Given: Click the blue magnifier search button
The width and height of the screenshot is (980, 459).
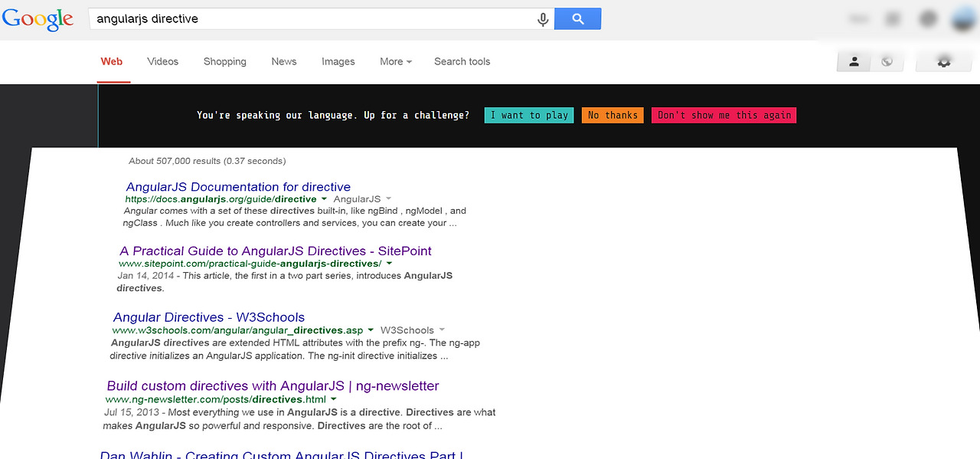Looking at the screenshot, I should coord(577,19).
